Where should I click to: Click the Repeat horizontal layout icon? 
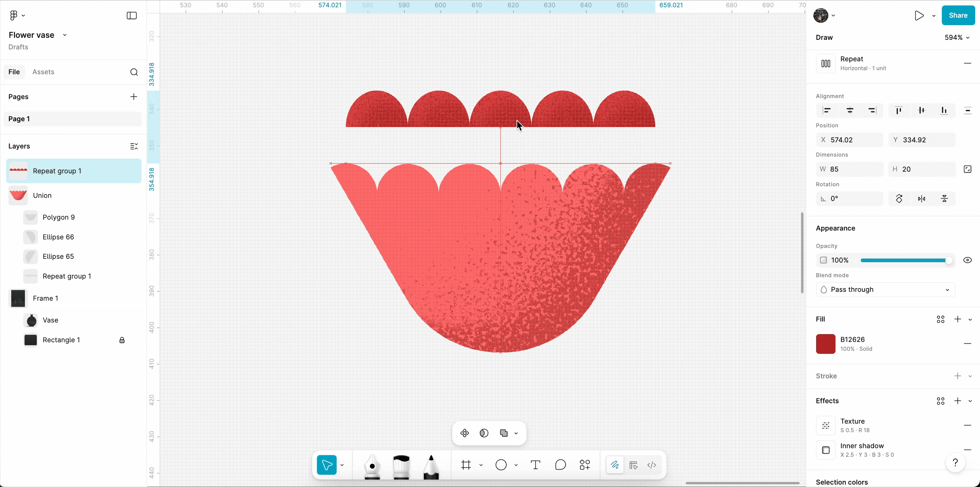(826, 63)
